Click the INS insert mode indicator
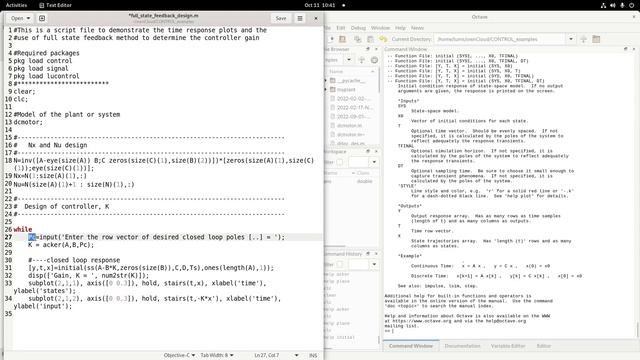 point(313,355)
